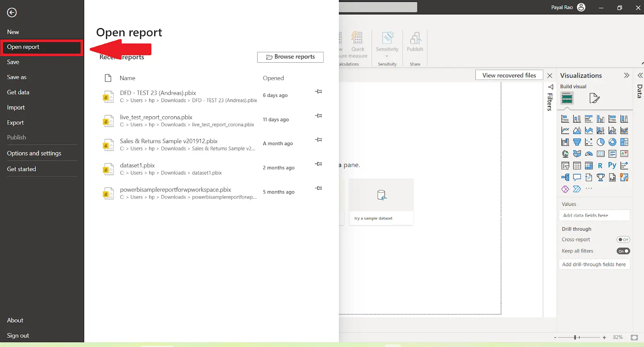Screen dimensions: 644x347
Task: Open Get started menu entry
Action: tap(21, 169)
